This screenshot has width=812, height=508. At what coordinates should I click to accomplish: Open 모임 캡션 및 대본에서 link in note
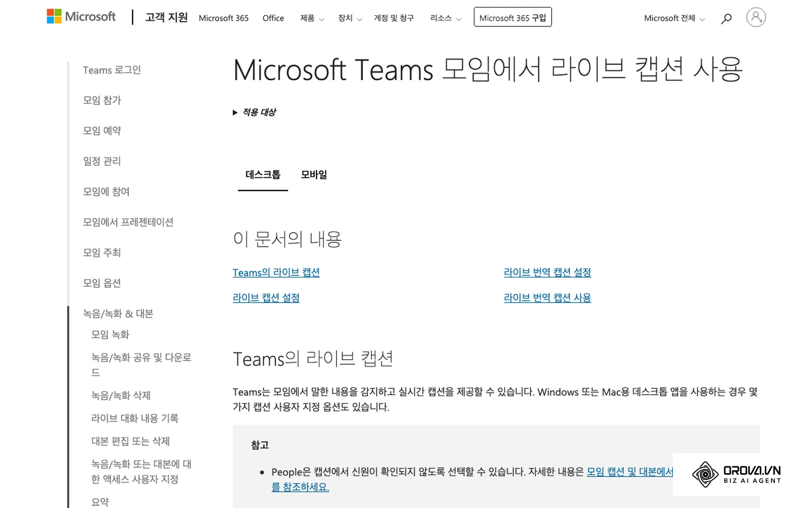[630, 472]
